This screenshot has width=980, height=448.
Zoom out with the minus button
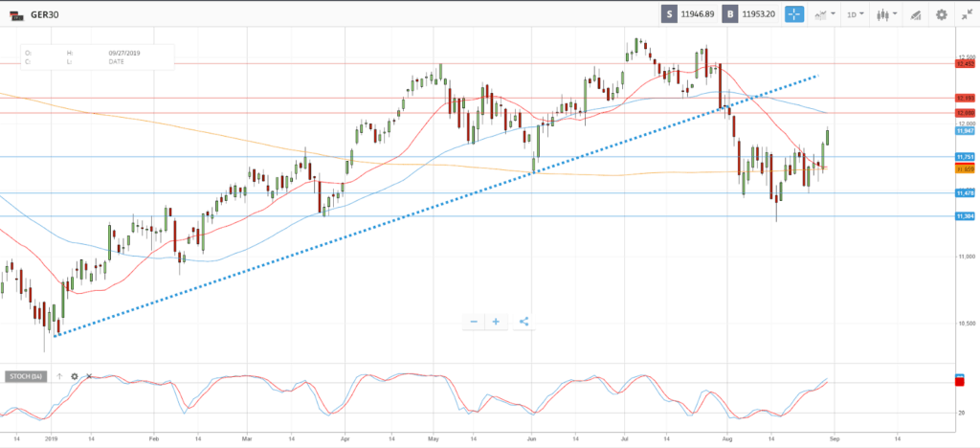point(474,322)
